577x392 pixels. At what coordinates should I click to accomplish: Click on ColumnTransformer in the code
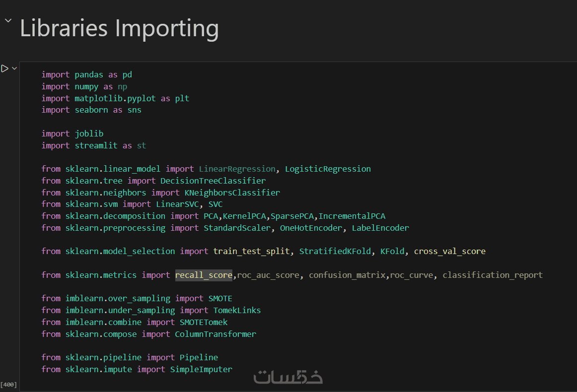(x=216, y=334)
